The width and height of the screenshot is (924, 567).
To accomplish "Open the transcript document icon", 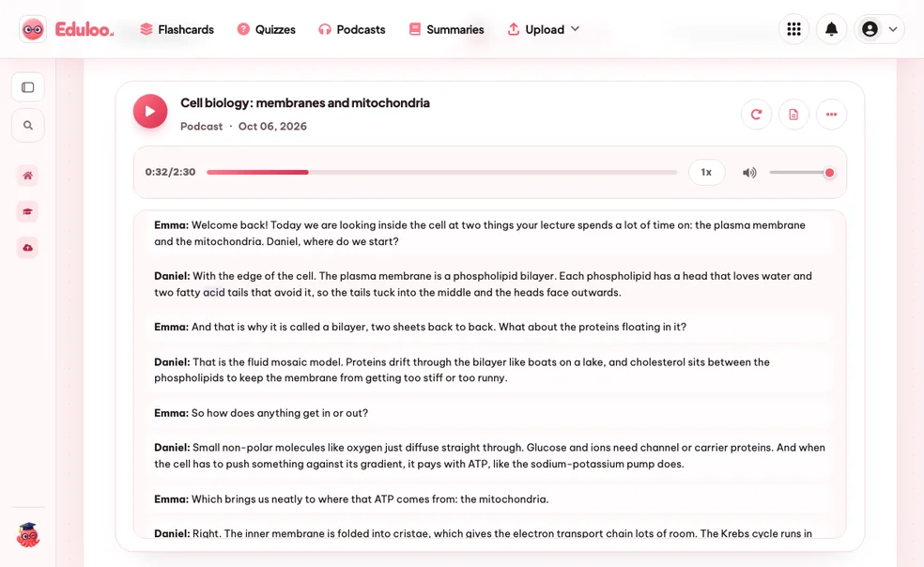I will 793,115.
